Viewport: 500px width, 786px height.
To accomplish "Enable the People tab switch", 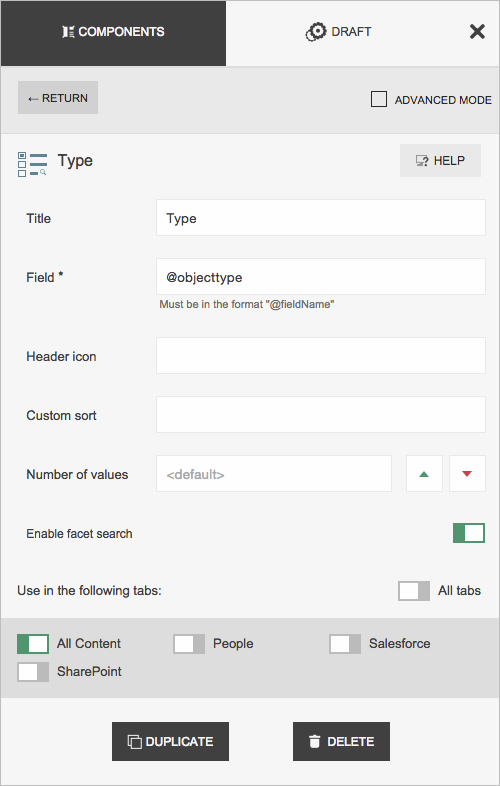I will (189, 644).
